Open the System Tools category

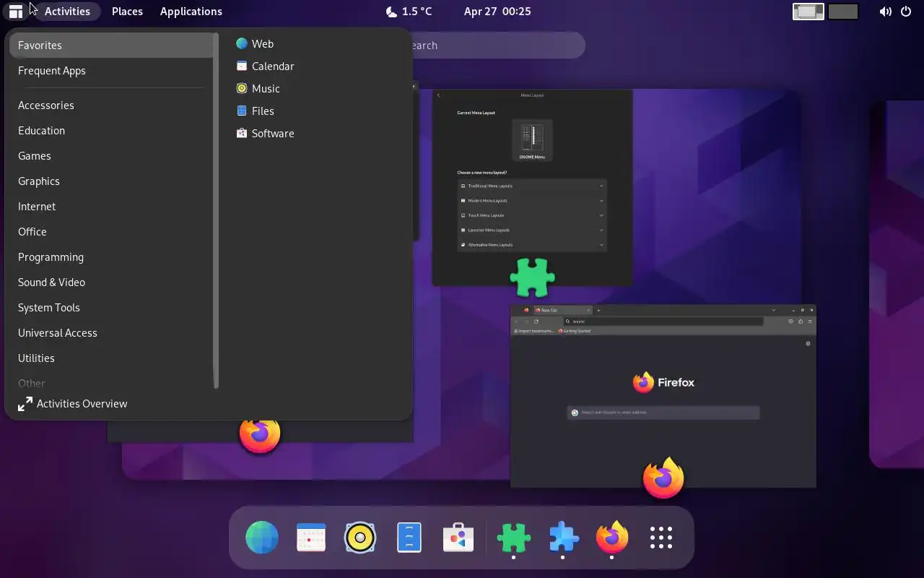click(111, 307)
